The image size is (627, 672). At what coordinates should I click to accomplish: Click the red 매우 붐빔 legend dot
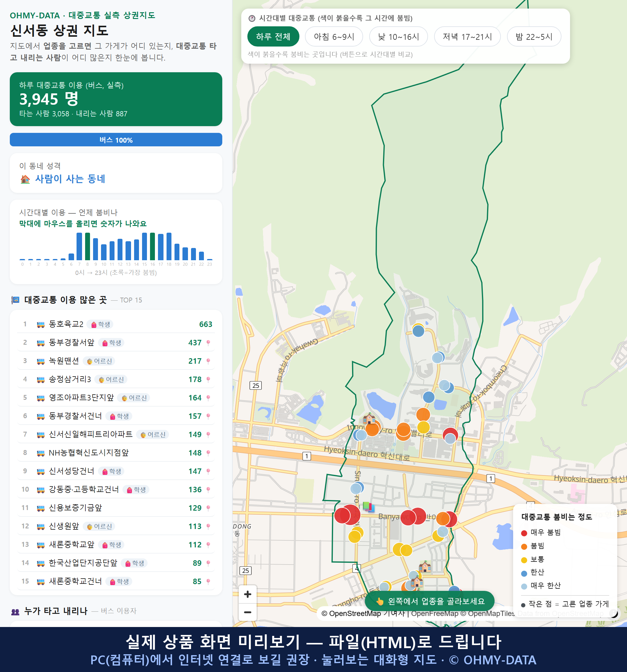(x=524, y=533)
